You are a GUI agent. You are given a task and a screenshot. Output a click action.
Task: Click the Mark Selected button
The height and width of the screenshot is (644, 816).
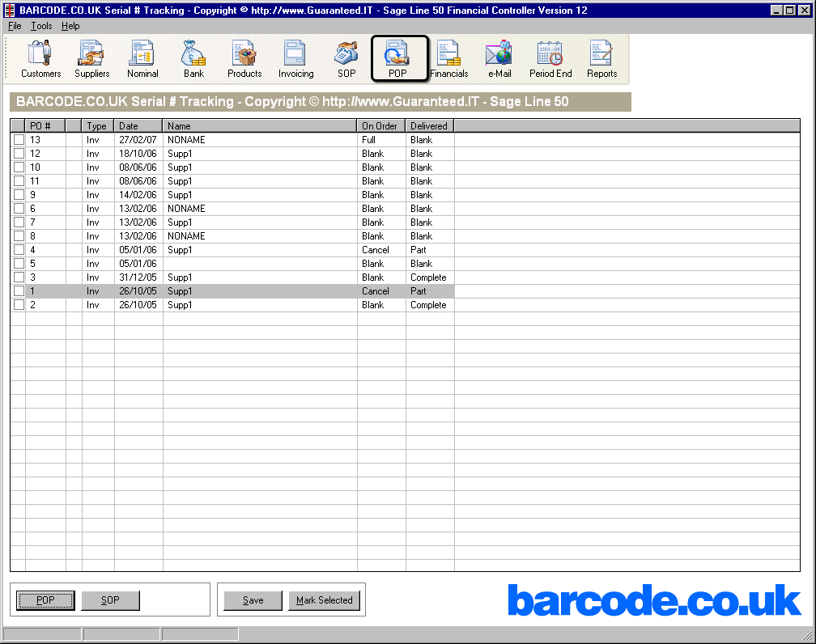click(324, 600)
